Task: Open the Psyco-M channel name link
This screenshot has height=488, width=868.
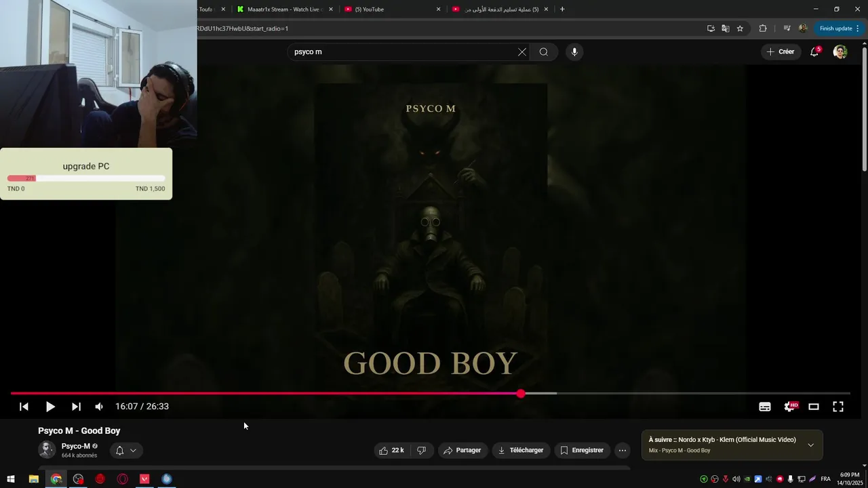Action: tap(76, 446)
